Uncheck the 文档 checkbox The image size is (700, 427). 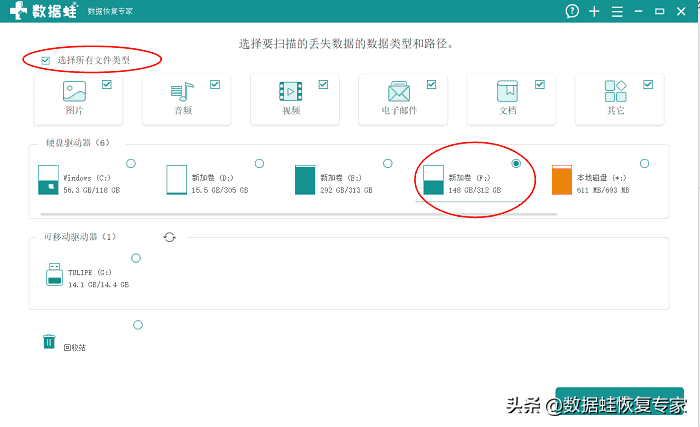pyautogui.click(x=540, y=84)
